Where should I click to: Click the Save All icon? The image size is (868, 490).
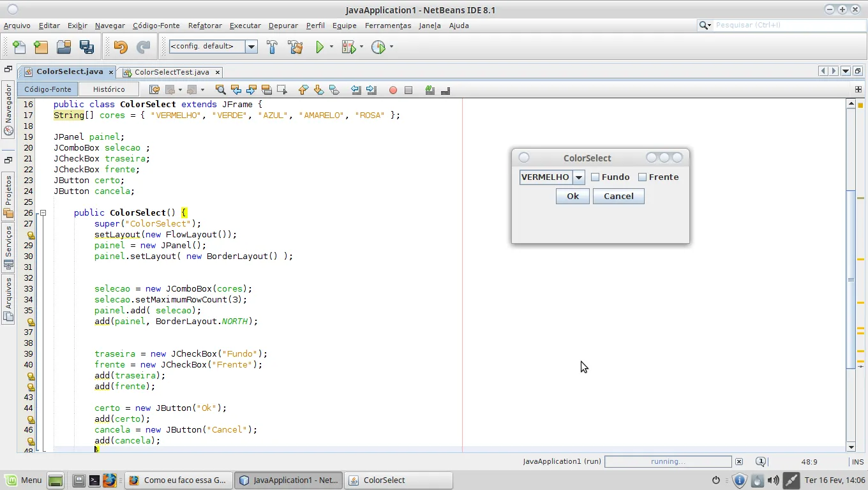pyautogui.click(x=86, y=47)
